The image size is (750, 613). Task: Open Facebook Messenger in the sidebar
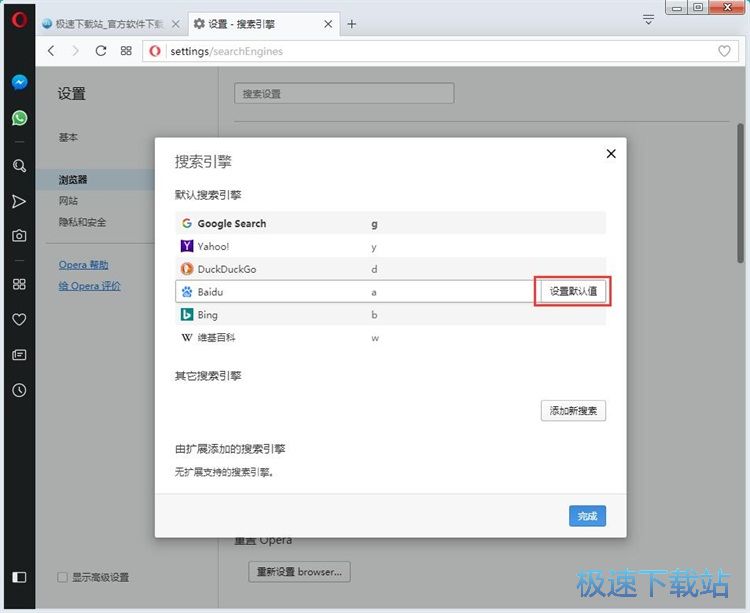(19, 83)
